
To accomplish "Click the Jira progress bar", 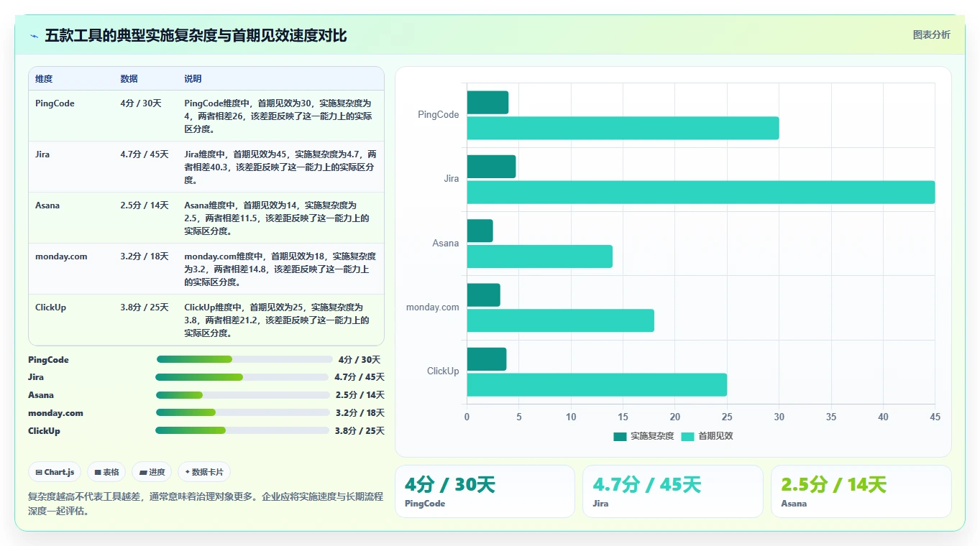I will (x=243, y=377).
